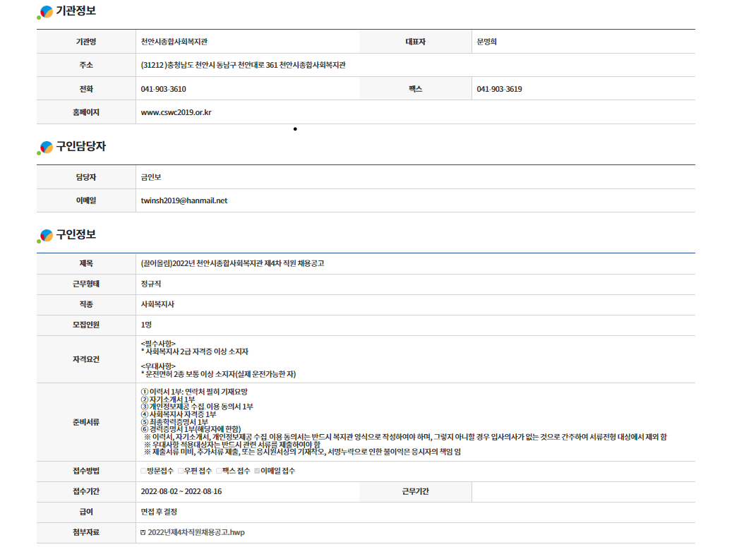Open the homepage www.cswc2019.or.kr

[176, 112]
